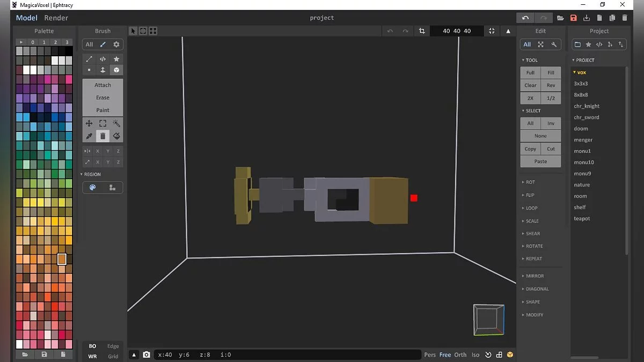The image size is (644, 362).
Task: Switch to the Render tab
Action: (56, 18)
